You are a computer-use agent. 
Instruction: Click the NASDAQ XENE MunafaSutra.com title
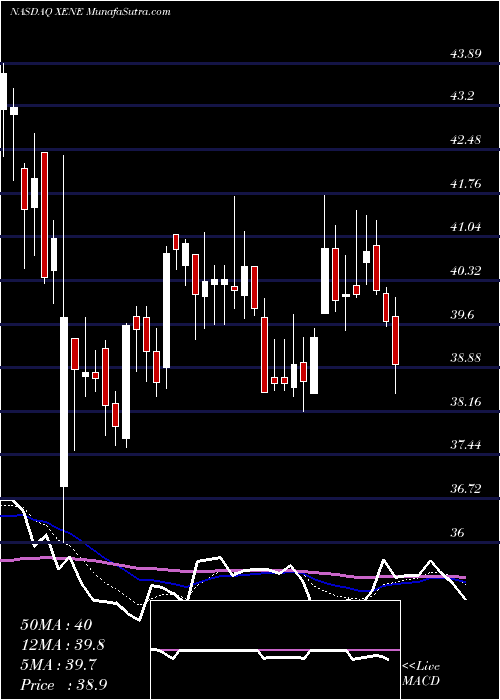(x=90, y=12)
